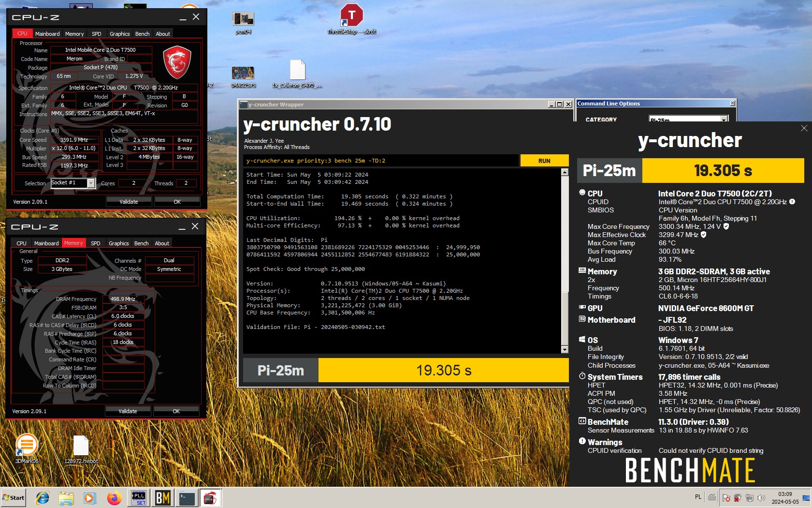Click the Pi-25m yellow 19.305 s result bar
This screenshot has height=508, width=812.
click(444, 370)
